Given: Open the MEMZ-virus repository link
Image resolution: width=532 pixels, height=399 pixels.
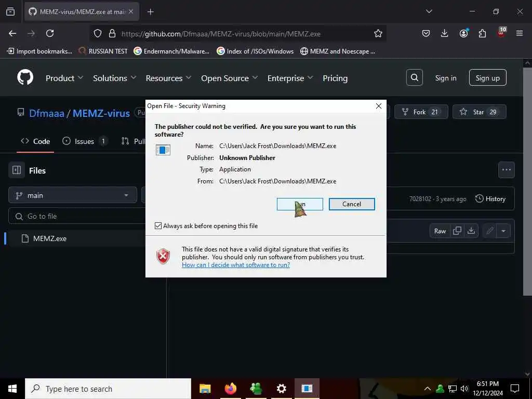Looking at the screenshot, I should (101, 113).
